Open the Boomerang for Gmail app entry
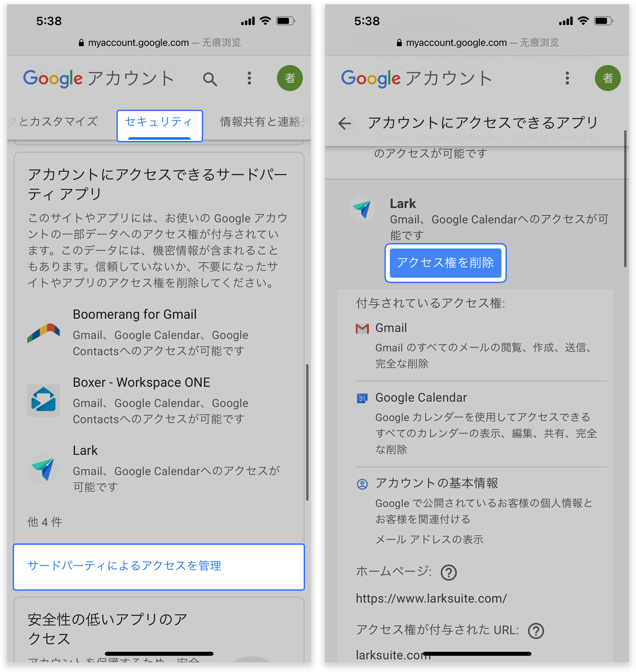Viewport: 636px width, 672px height. point(159,332)
